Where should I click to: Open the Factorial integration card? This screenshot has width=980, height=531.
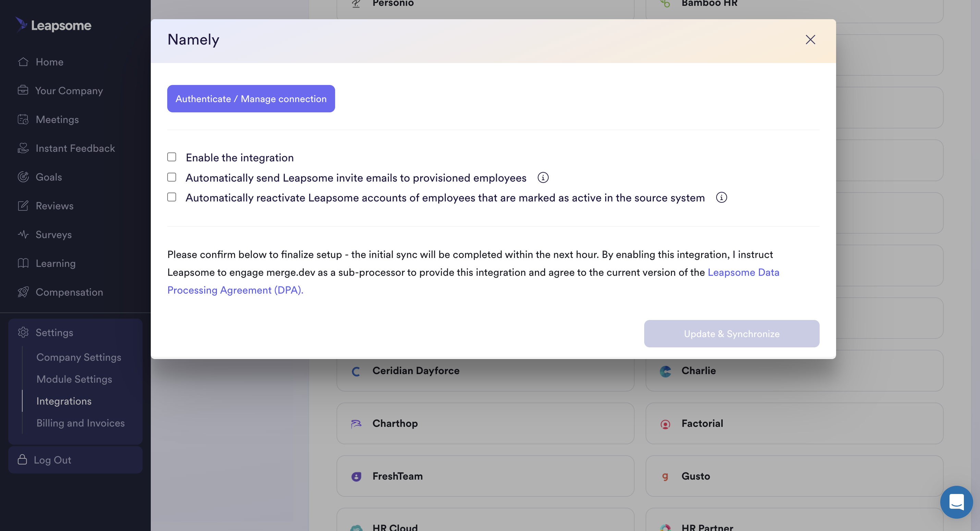(x=794, y=423)
